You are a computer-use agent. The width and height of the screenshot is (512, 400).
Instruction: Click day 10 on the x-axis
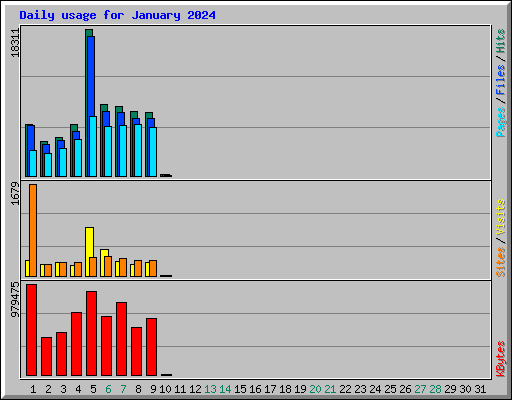pyautogui.click(x=165, y=389)
